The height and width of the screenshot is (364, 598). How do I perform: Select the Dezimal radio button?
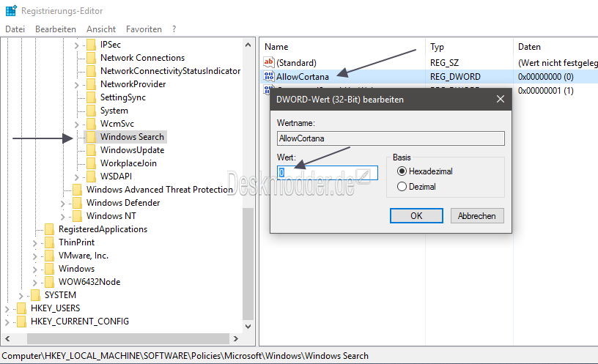401,187
